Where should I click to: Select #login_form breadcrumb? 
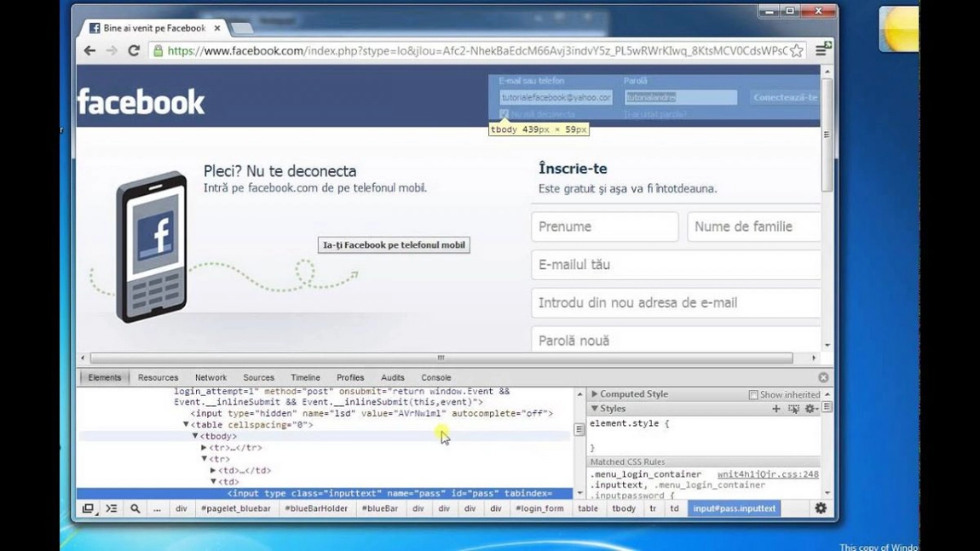(x=539, y=508)
